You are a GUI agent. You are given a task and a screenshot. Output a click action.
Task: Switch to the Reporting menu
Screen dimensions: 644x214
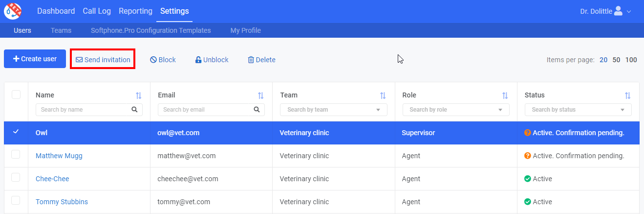pyautogui.click(x=135, y=11)
